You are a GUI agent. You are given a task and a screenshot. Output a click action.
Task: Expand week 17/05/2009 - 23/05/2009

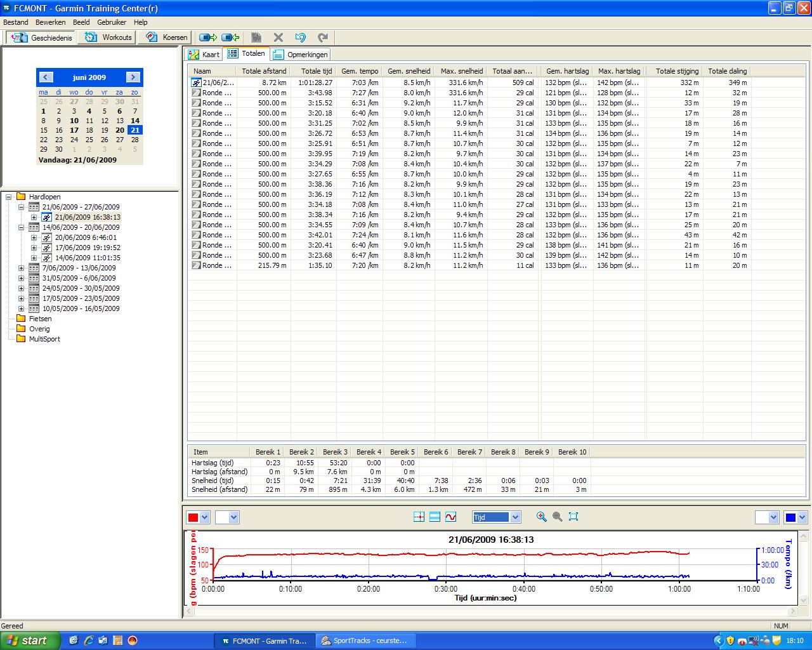coord(21,298)
